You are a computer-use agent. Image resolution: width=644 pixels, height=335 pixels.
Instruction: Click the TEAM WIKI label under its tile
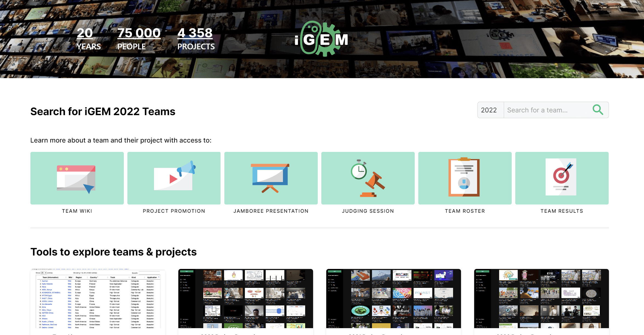click(77, 211)
